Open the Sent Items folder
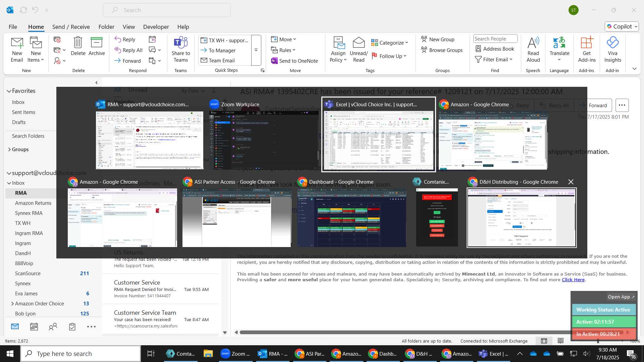 (23, 112)
